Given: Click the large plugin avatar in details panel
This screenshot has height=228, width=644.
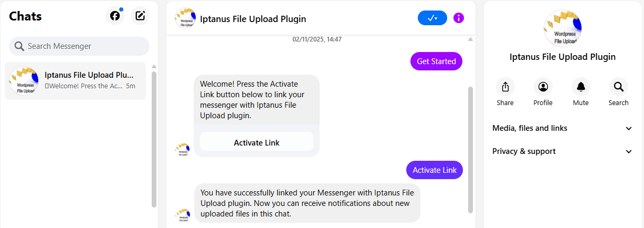Looking at the screenshot, I should point(563,28).
